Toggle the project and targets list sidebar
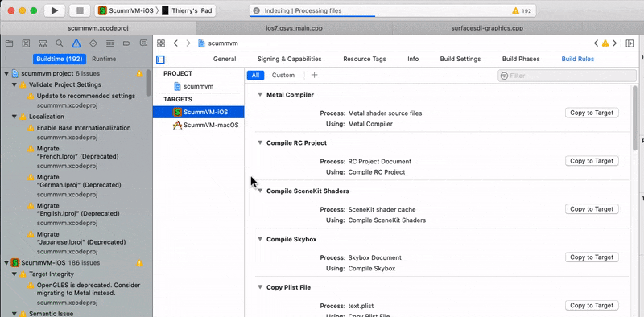 click(160, 60)
